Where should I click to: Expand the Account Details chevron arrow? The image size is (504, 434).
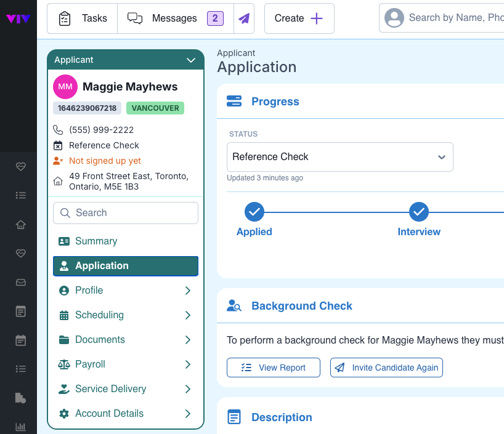click(x=188, y=414)
